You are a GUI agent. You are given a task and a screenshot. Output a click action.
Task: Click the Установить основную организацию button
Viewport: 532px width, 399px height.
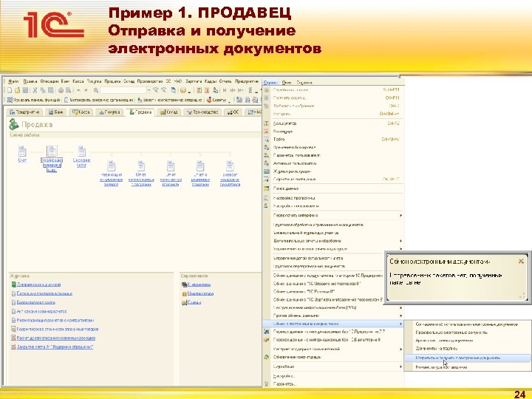99,100
